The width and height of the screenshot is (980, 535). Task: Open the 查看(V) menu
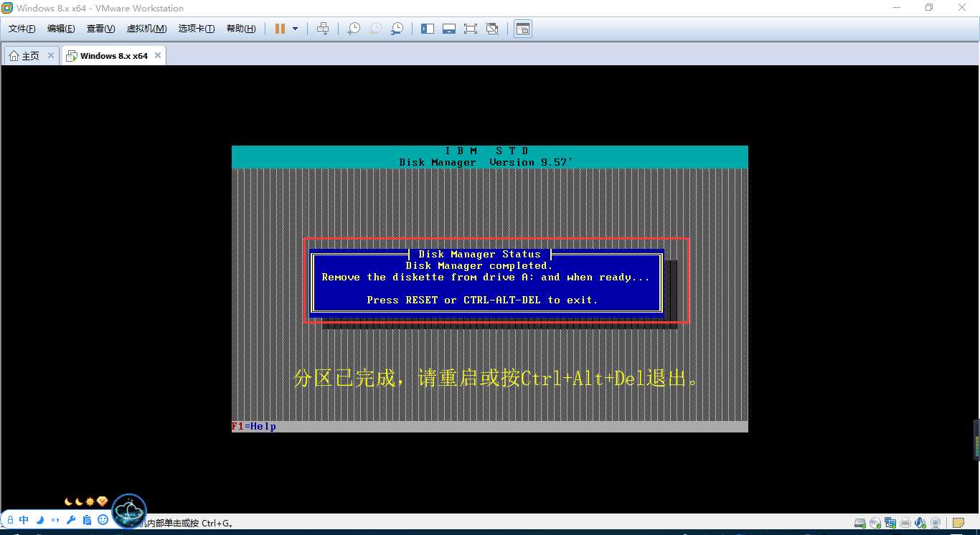pos(100,29)
